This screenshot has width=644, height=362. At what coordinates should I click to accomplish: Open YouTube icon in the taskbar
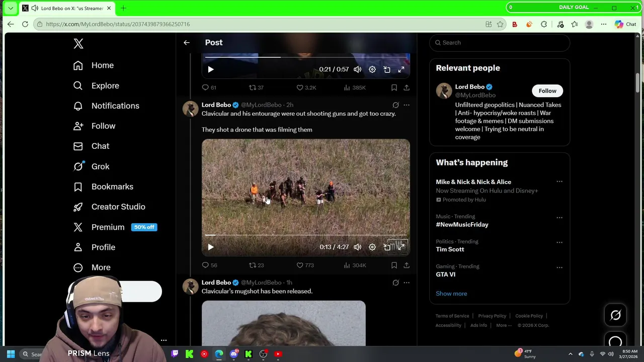pos(278,354)
